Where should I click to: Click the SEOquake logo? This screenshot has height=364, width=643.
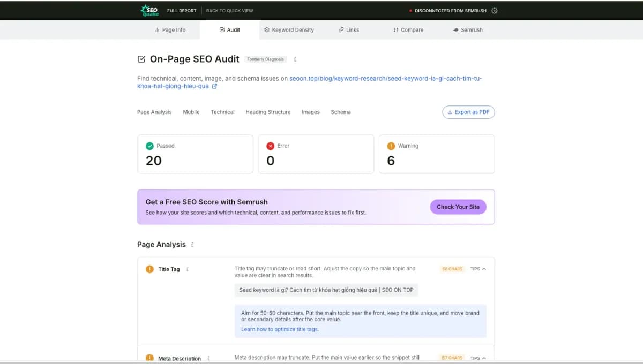point(149,11)
